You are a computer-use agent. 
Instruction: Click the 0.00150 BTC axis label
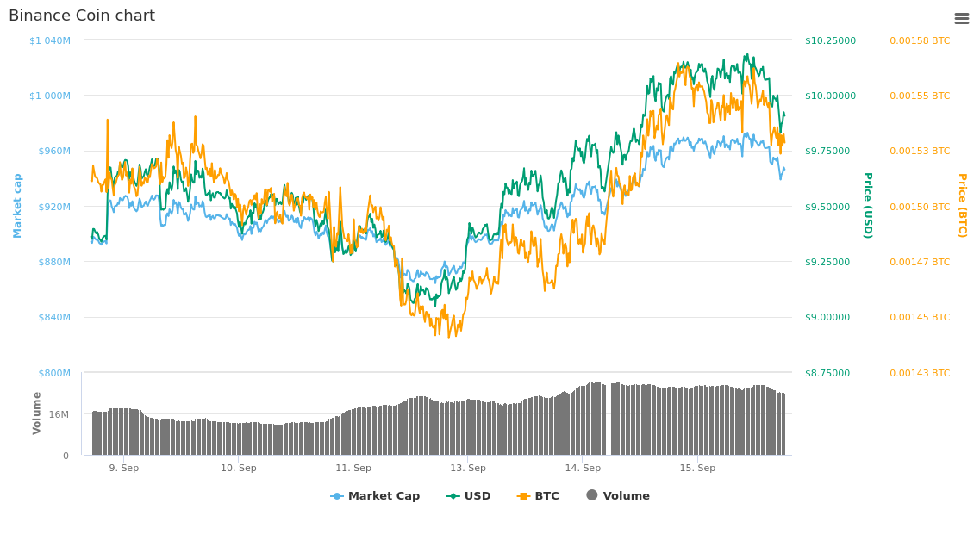(x=920, y=207)
